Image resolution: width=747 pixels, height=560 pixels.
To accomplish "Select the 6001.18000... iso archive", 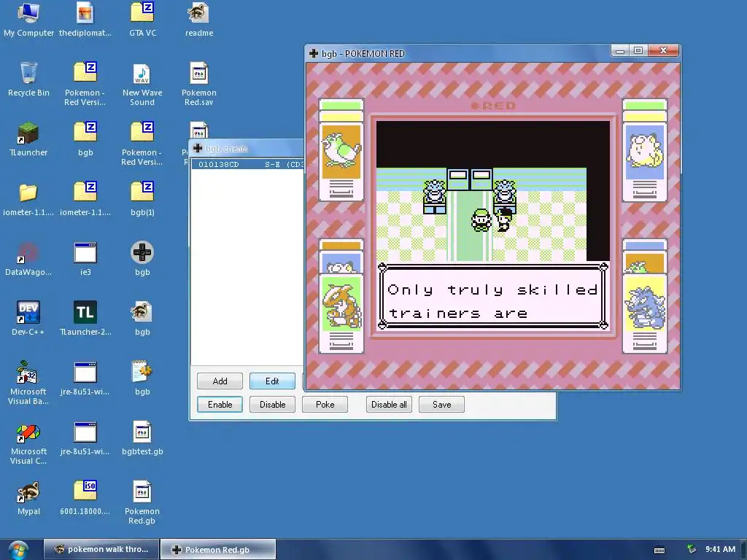I will click(85, 498).
